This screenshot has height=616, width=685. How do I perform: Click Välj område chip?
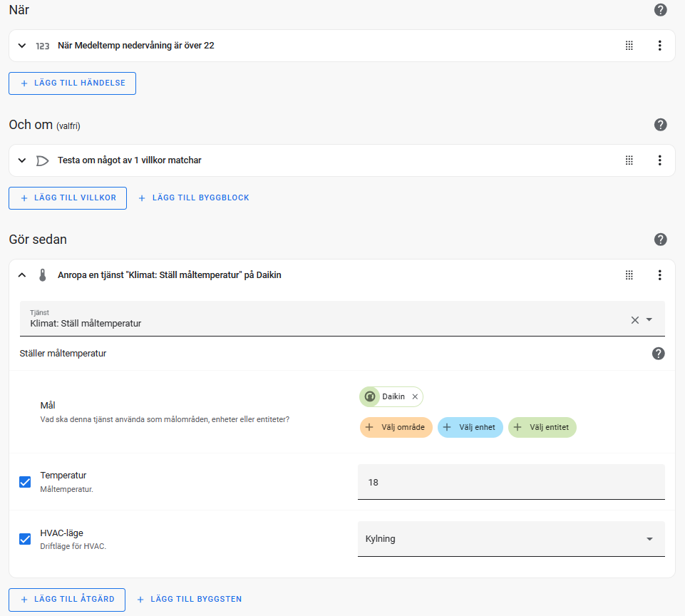click(396, 427)
